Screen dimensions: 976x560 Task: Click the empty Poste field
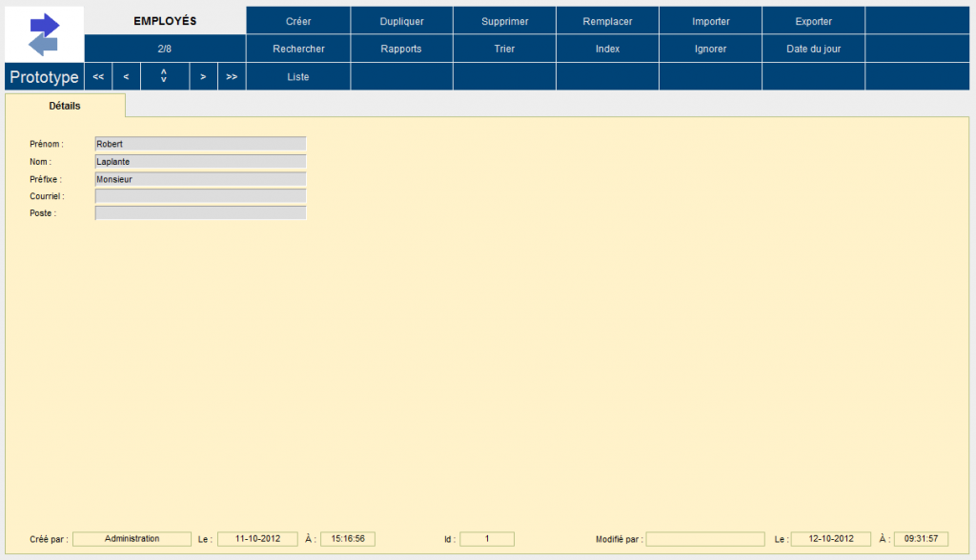(200, 213)
